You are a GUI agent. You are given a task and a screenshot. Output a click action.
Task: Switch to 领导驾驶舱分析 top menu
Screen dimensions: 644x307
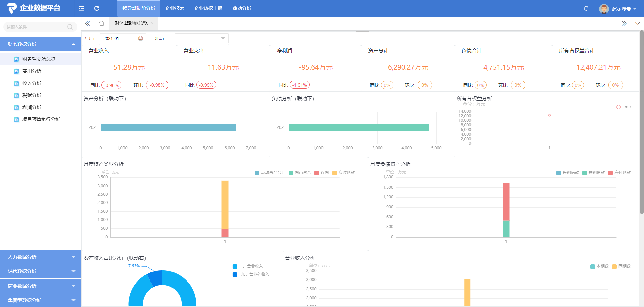click(x=139, y=8)
